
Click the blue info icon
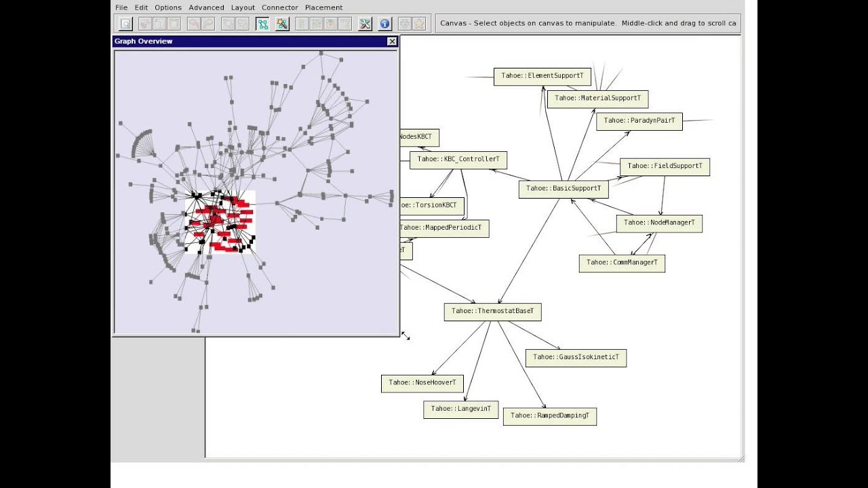point(384,24)
